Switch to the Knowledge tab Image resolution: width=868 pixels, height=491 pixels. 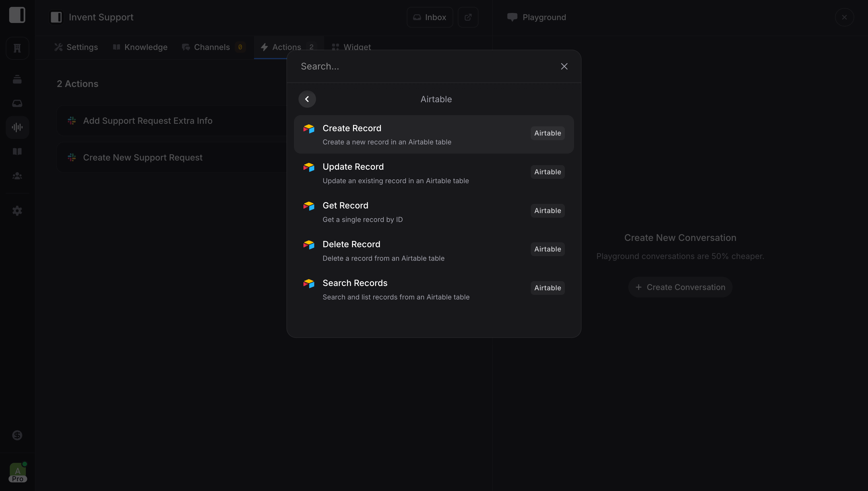pyautogui.click(x=140, y=47)
